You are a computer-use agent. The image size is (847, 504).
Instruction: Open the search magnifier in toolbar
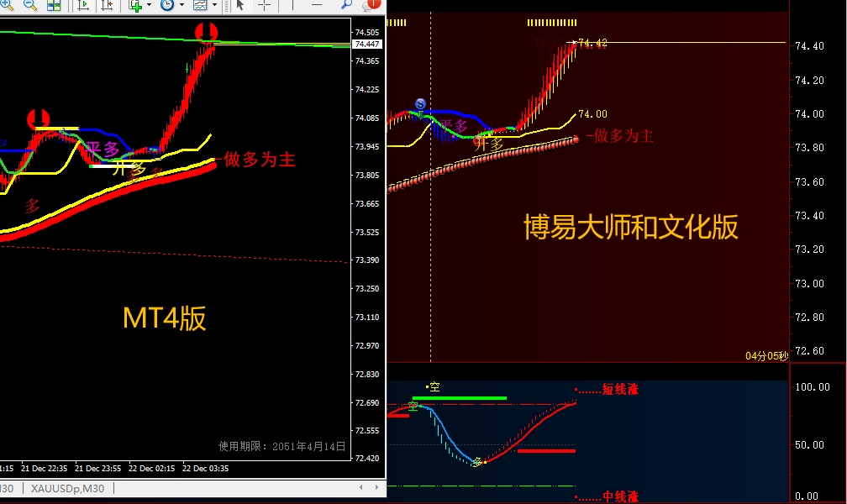click(346, 5)
